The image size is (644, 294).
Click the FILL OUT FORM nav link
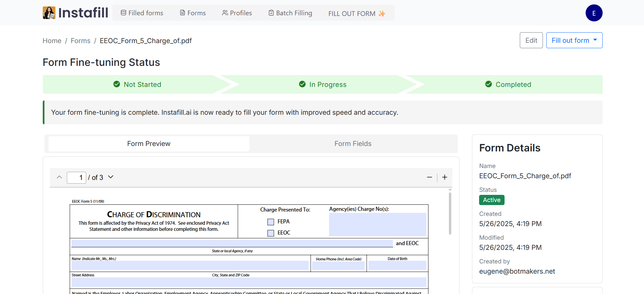coord(357,14)
